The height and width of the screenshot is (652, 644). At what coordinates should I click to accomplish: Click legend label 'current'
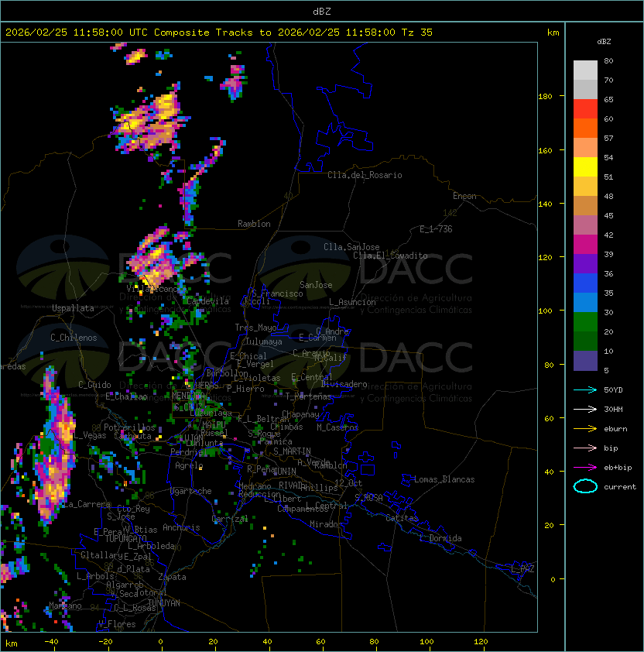pyautogui.click(x=620, y=487)
